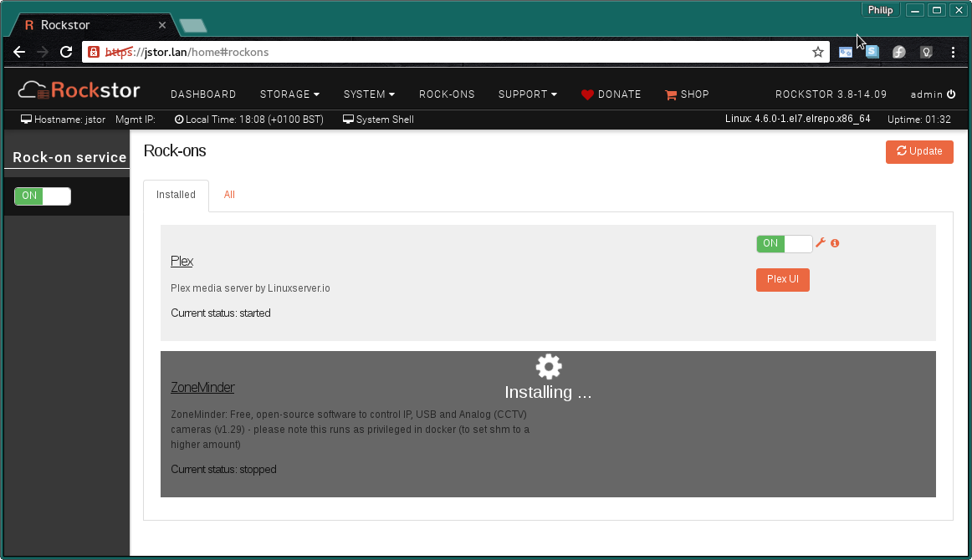Open the Chrome three-dot menu
The width and height of the screenshot is (972, 560).
pos(953,52)
